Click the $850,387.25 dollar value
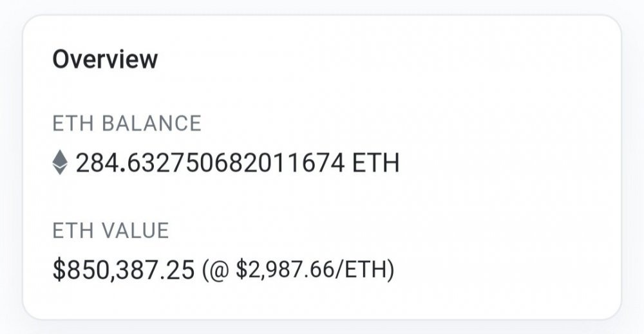This screenshot has height=334, width=644. tap(124, 270)
